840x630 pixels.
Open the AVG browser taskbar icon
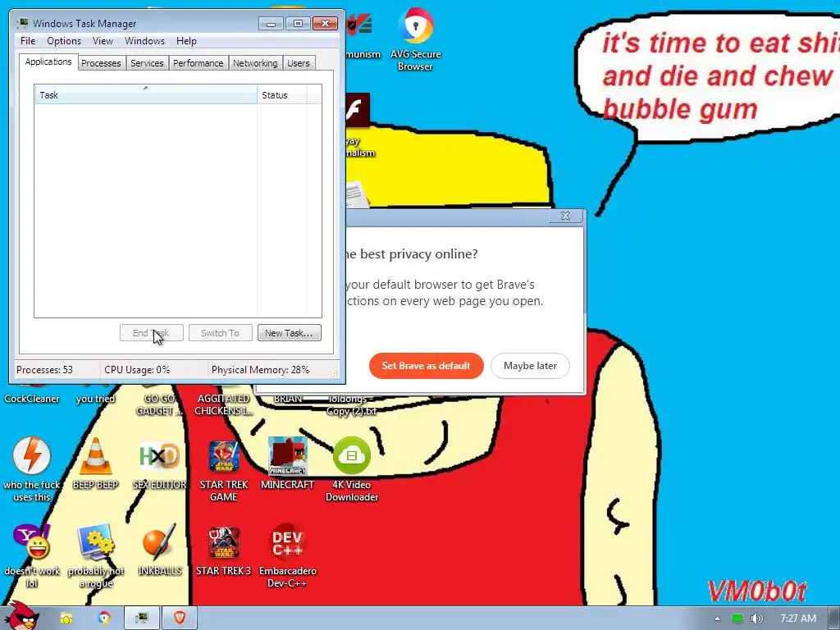104,619
